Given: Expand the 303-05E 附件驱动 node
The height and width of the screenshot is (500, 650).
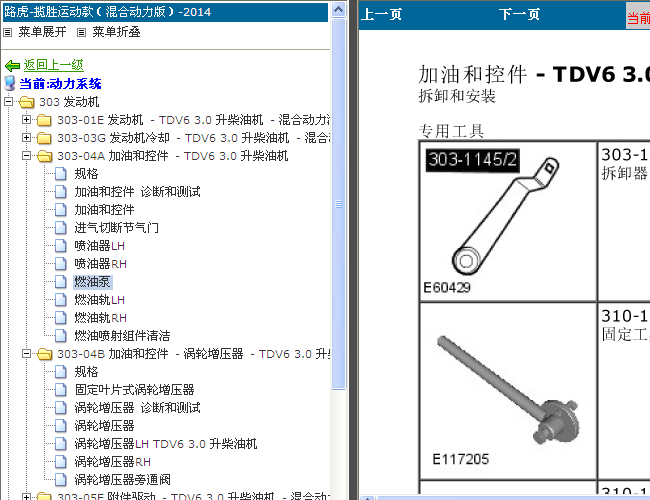Looking at the screenshot, I should pos(26,496).
